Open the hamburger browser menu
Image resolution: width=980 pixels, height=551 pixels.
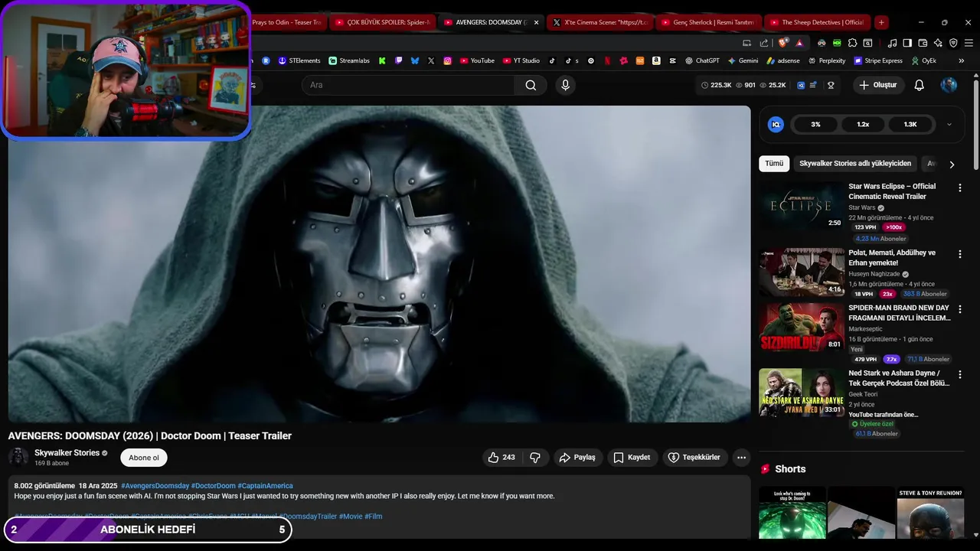[969, 43]
